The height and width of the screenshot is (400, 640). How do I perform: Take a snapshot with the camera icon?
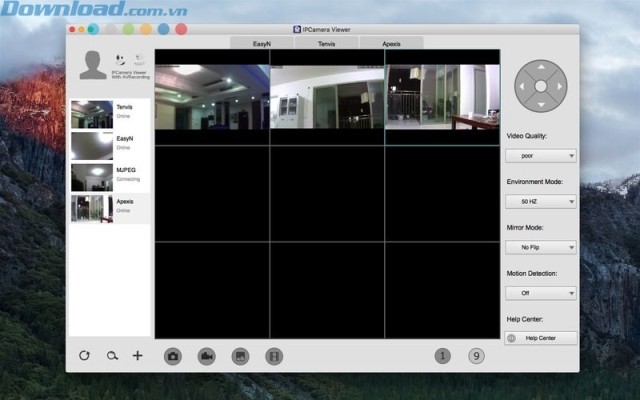pyautogui.click(x=173, y=356)
